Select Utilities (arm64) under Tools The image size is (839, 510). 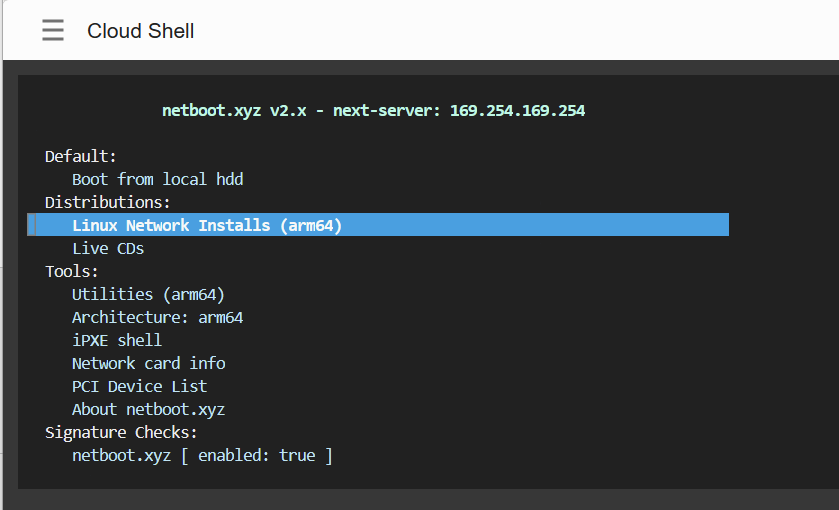click(x=148, y=295)
